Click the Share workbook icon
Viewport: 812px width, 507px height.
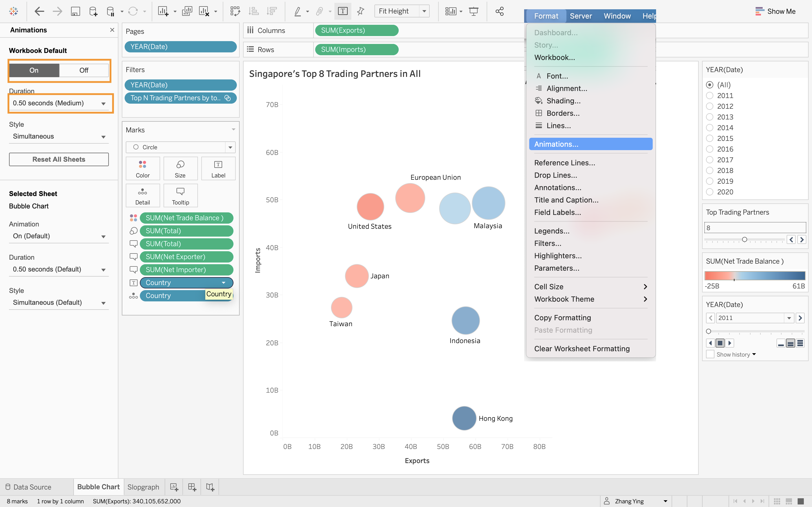(x=499, y=11)
